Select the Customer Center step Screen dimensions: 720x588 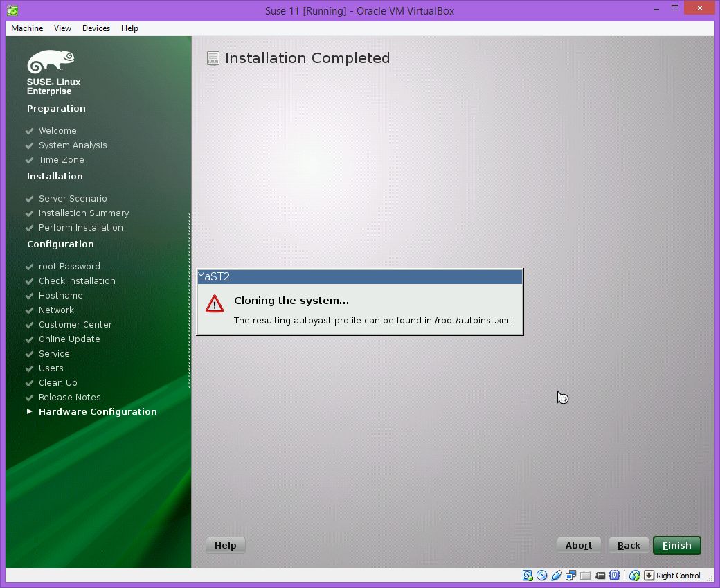(75, 324)
